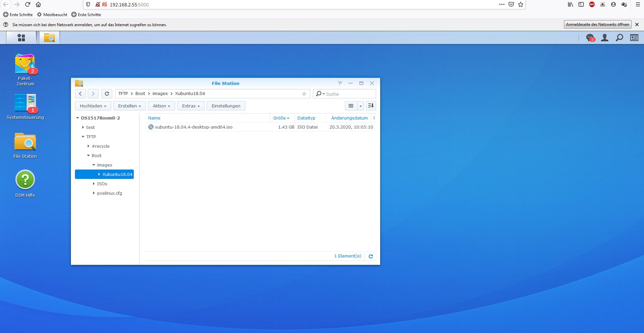The image size is (644, 333).
Task: Open browser page actions three-dot menu
Action: 501,4
